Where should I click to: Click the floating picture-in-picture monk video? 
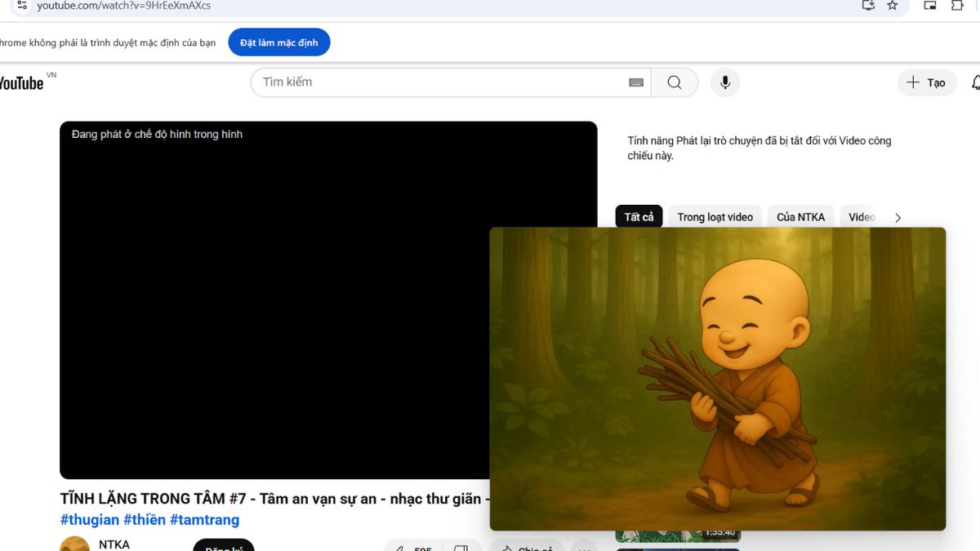tap(718, 379)
